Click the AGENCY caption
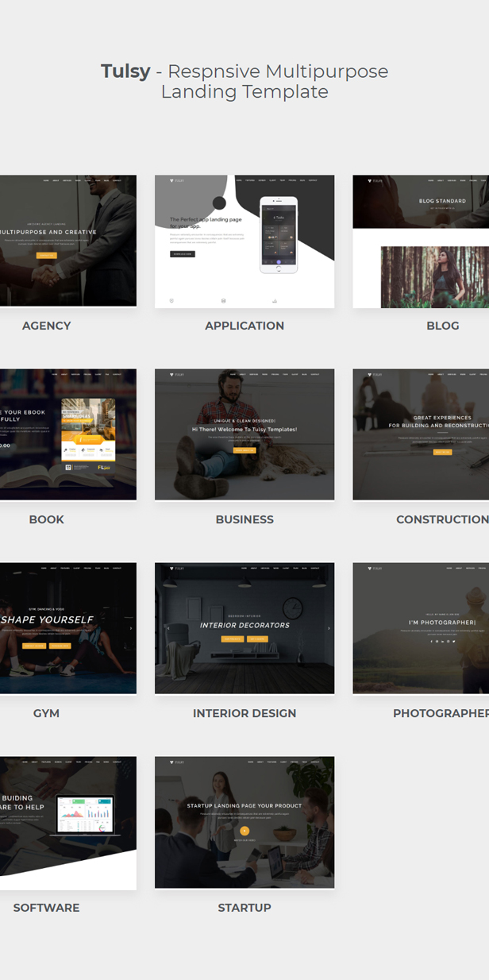This screenshot has width=489, height=980. click(x=47, y=326)
